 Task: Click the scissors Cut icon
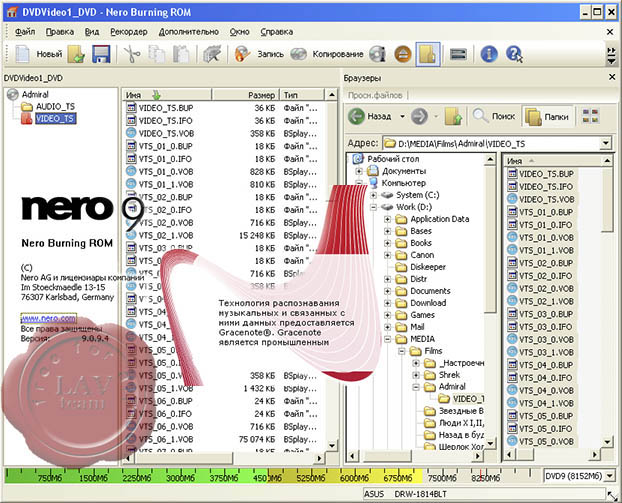(x=132, y=54)
